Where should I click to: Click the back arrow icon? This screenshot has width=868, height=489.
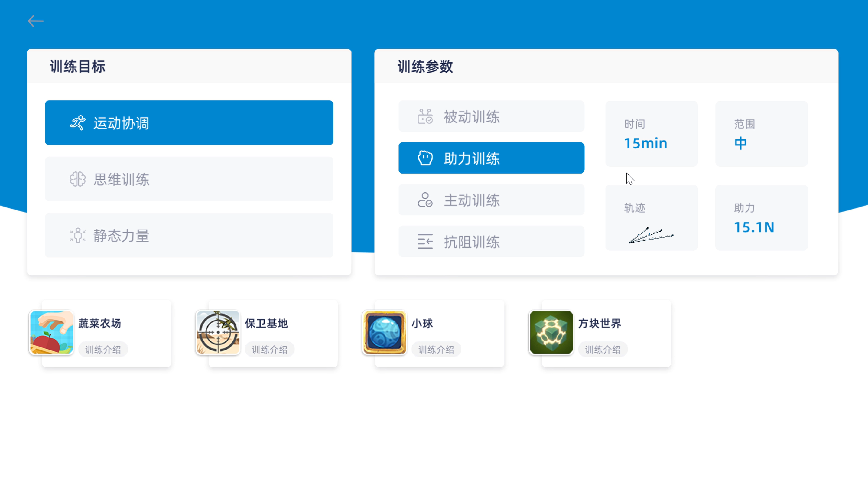(36, 21)
